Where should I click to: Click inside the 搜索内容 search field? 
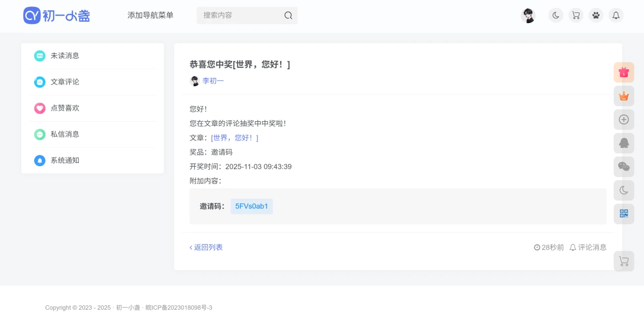tap(233, 15)
